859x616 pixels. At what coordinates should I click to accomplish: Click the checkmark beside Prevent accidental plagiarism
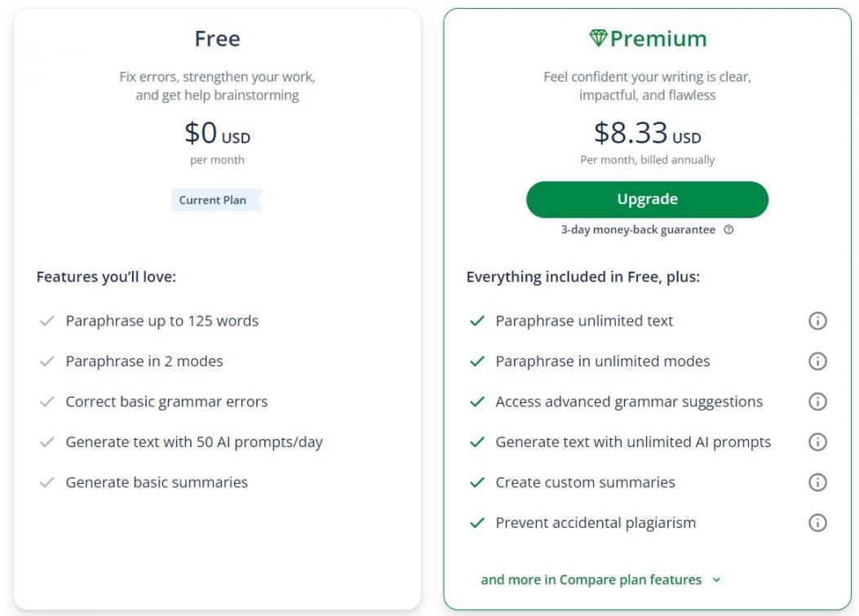477,523
